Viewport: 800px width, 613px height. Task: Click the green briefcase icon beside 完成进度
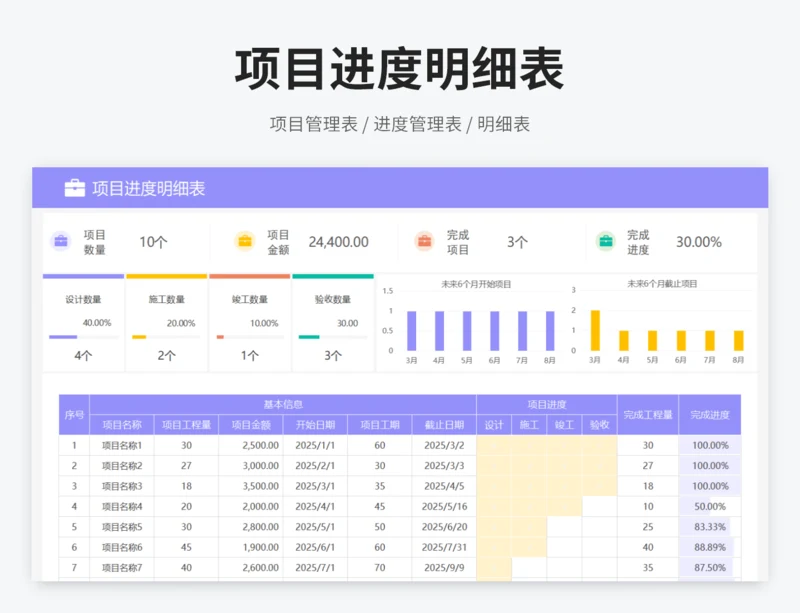click(606, 241)
